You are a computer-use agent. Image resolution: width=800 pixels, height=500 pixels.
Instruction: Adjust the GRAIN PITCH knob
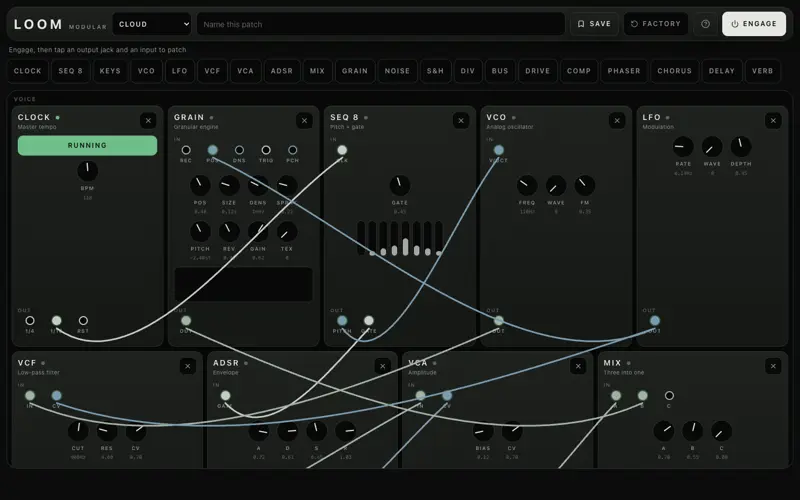pyautogui.click(x=200, y=232)
